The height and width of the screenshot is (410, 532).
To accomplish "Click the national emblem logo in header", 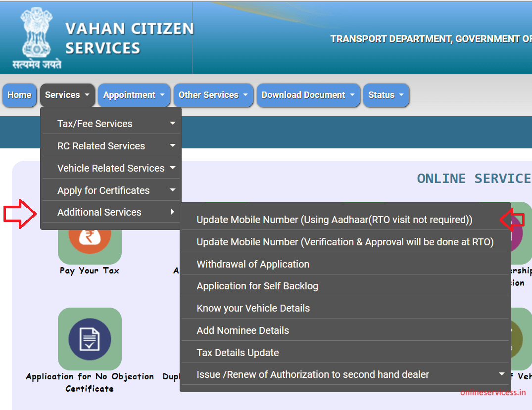I will (37, 38).
